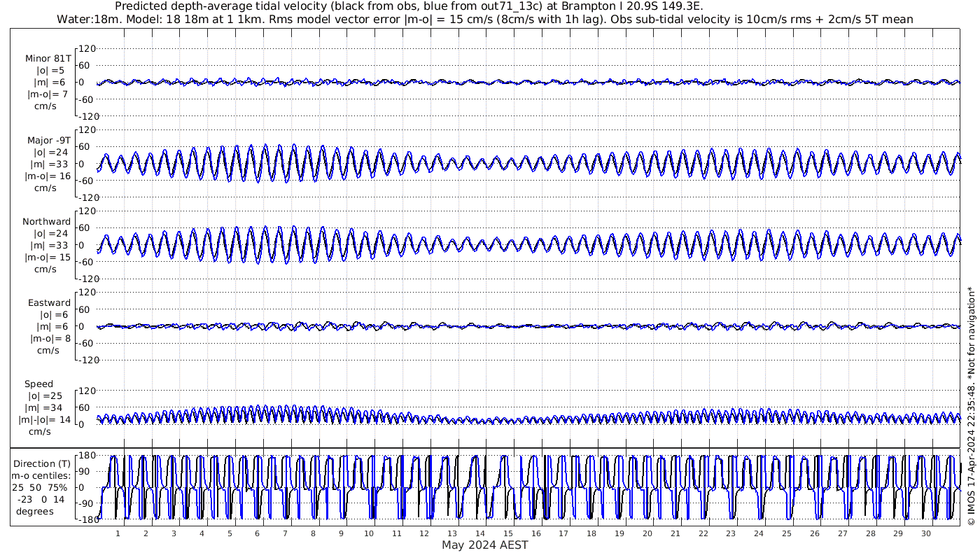Select the 'Eastward' panel label
Image resolution: width=980 pixels, height=560 pixels.
[49, 302]
